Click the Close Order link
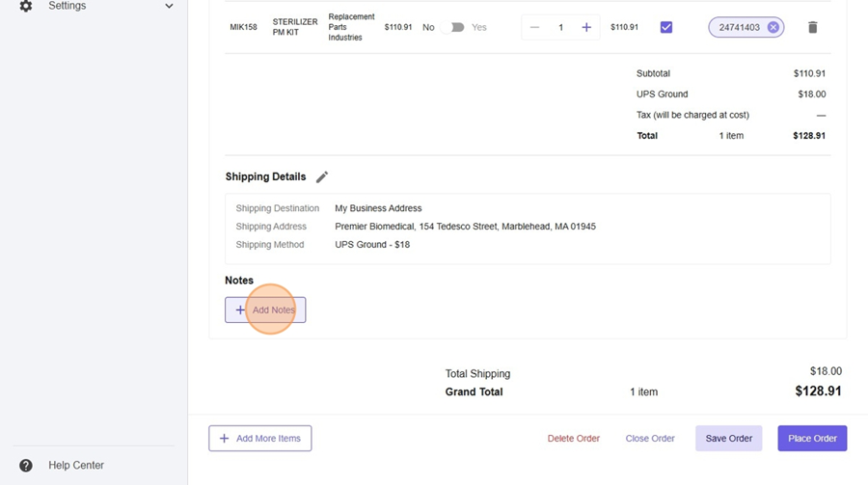The height and width of the screenshot is (485, 868). pos(650,439)
